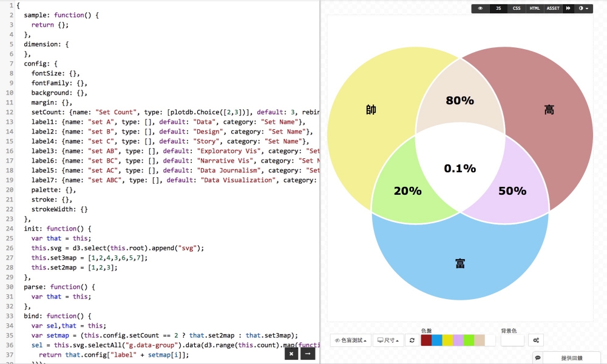Click the label2 "set B" code line
This screenshot has width=607, height=364.
[x=172, y=132]
